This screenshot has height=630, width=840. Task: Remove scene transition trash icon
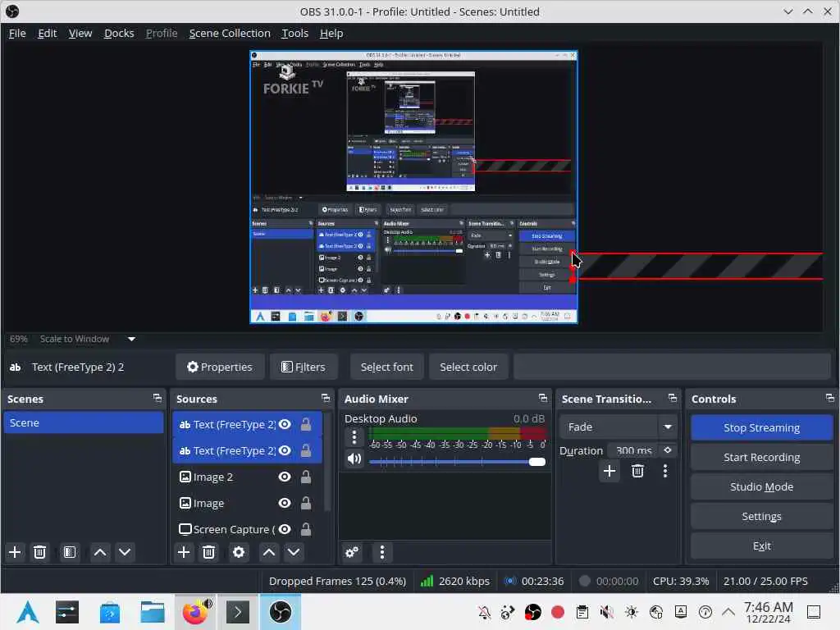pos(637,471)
